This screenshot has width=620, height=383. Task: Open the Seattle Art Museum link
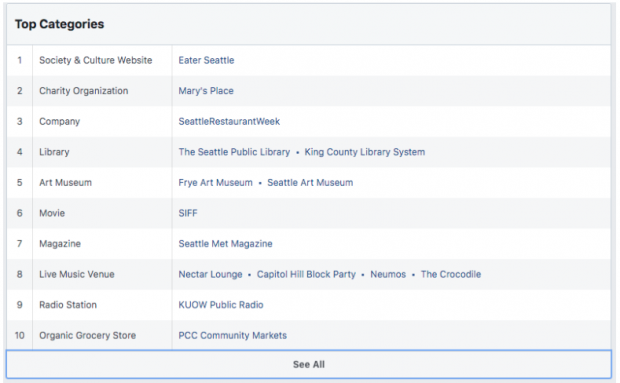coord(310,183)
